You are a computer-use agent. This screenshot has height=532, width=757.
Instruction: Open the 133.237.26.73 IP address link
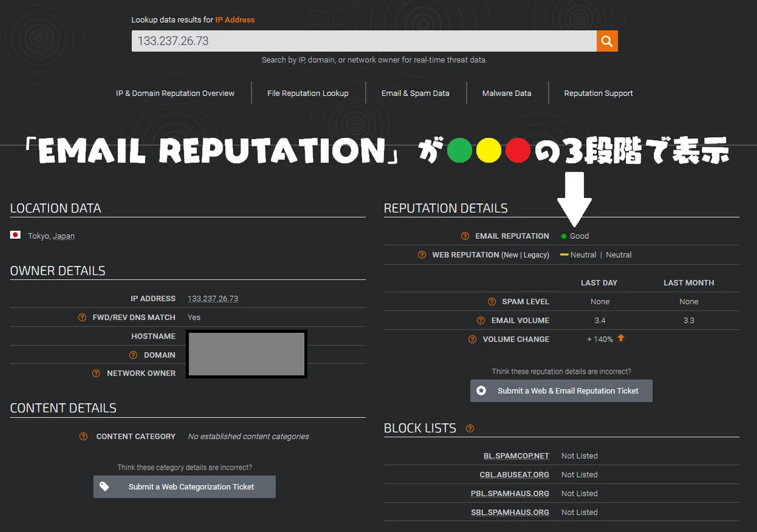pyautogui.click(x=213, y=299)
